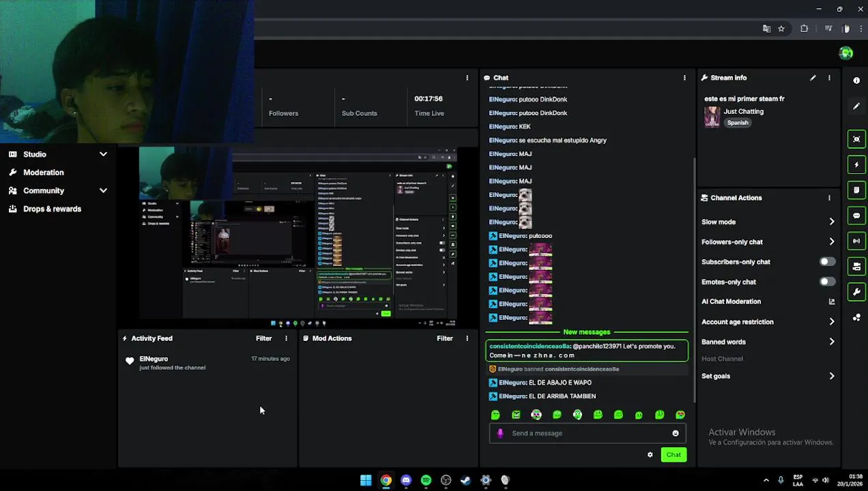This screenshot has height=491, width=868.
Task: Click the green Chat send button
Action: (x=674, y=455)
